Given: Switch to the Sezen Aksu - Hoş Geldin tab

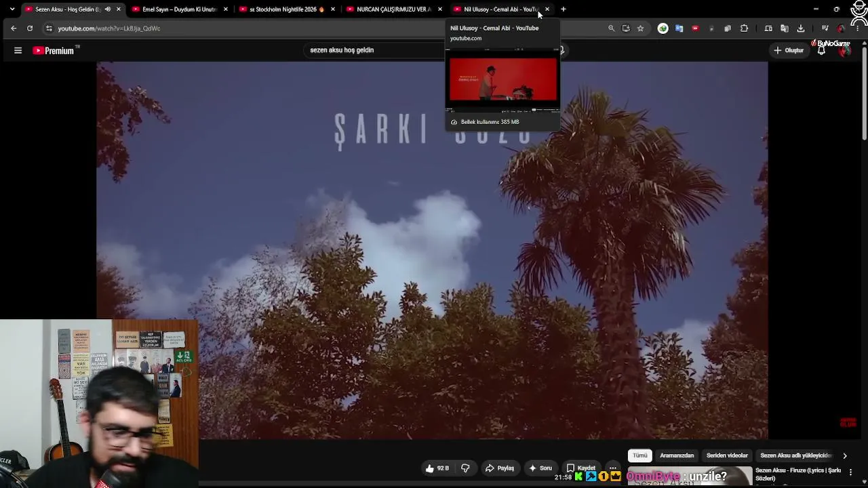Looking at the screenshot, I should (73, 9).
